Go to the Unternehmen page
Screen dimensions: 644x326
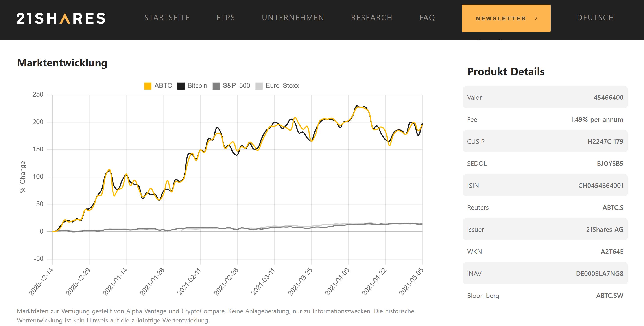(x=293, y=18)
